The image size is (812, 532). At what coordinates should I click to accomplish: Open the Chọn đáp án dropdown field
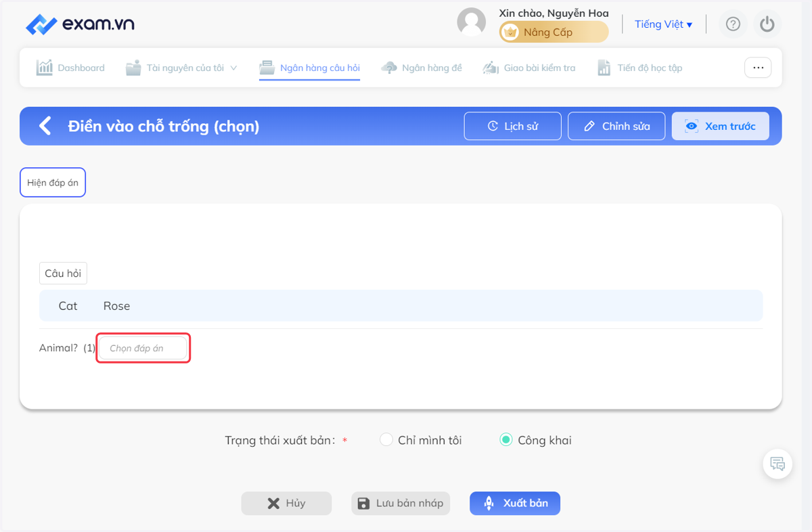tap(143, 348)
